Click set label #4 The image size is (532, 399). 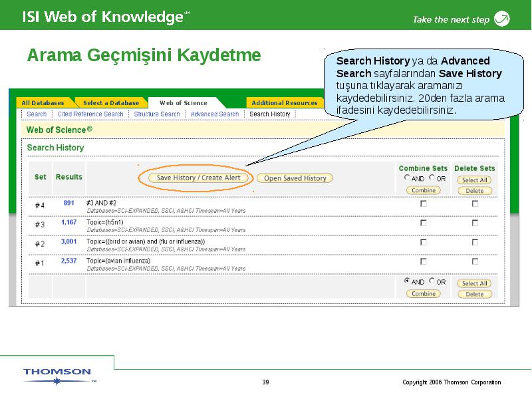click(x=40, y=205)
